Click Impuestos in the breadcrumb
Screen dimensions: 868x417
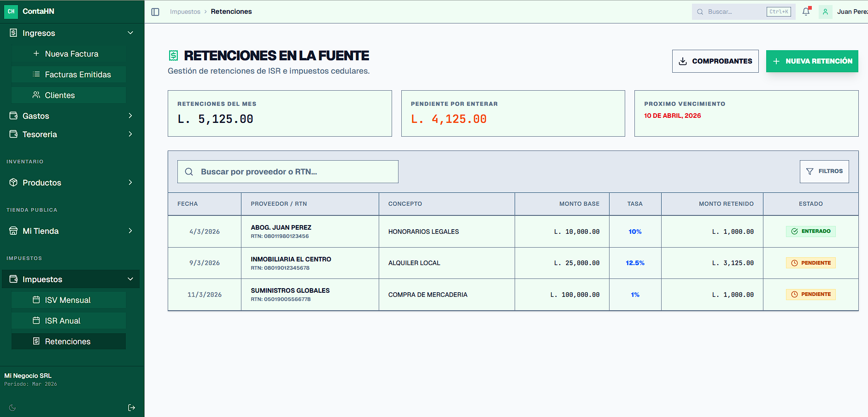[x=185, y=12]
